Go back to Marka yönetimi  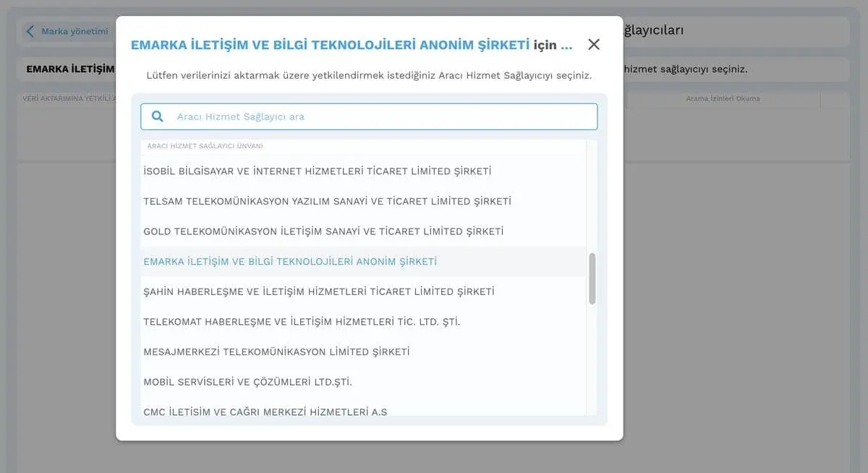pyautogui.click(x=67, y=31)
